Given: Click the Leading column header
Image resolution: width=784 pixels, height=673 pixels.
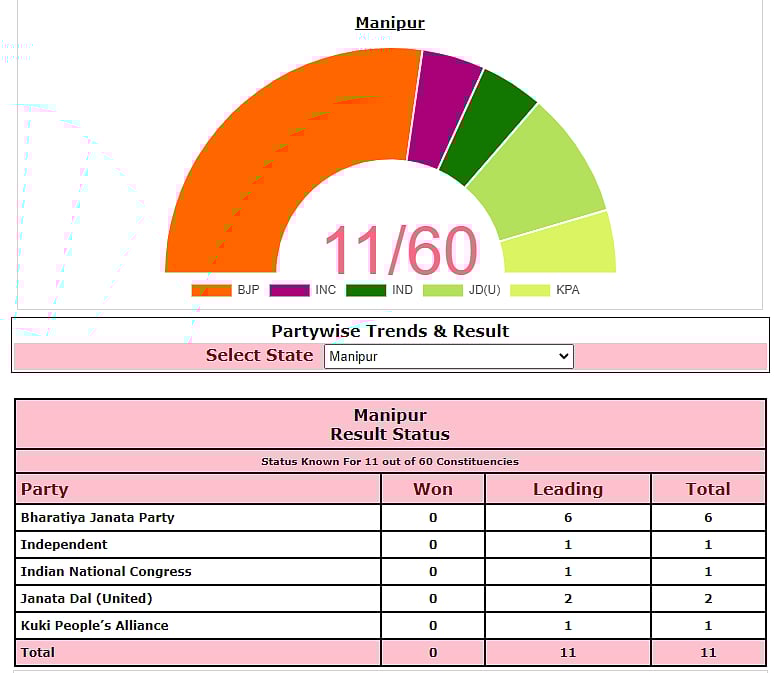Looking at the screenshot, I should coord(567,489).
